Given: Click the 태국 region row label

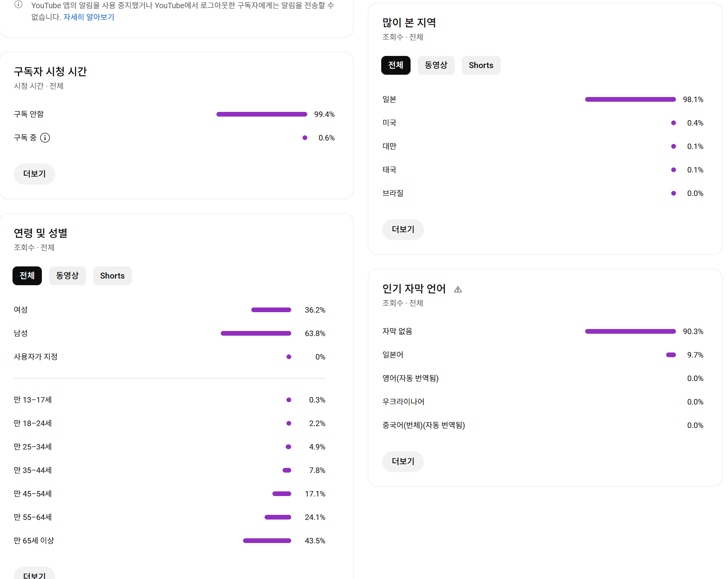Looking at the screenshot, I should tap(389, 170).
